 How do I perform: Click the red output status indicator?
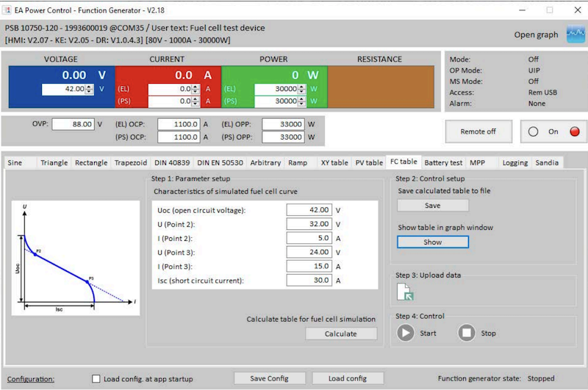tap(574, 132)
